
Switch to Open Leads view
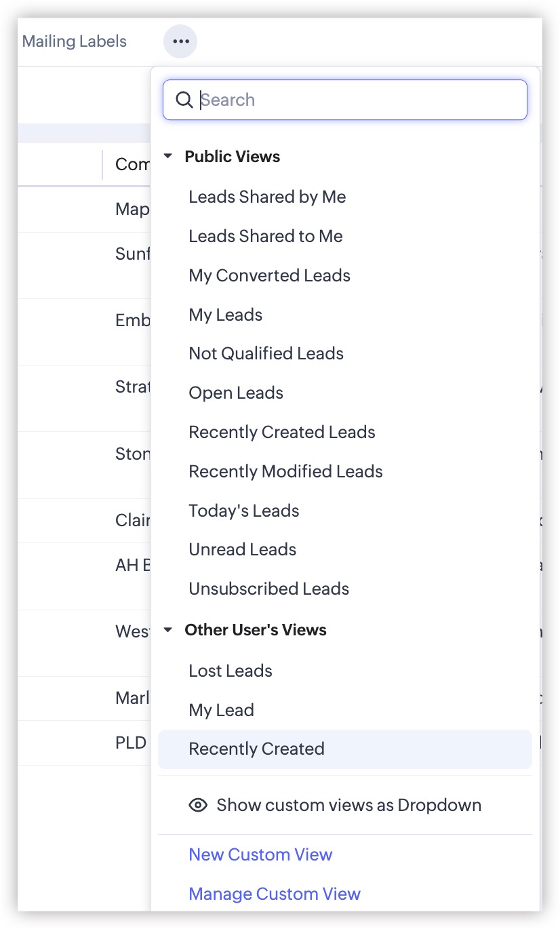point(236,393)
